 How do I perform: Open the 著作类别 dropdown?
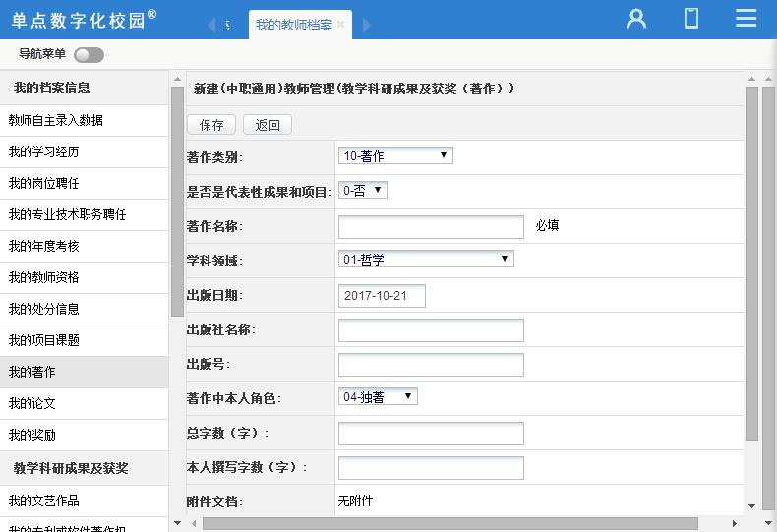pyautogui.click(x=395, y=156)
